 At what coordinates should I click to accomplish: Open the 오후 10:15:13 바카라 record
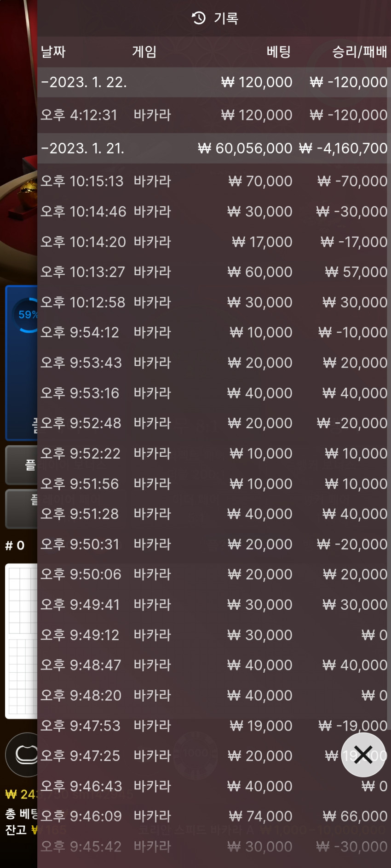(x=214, y=181)
